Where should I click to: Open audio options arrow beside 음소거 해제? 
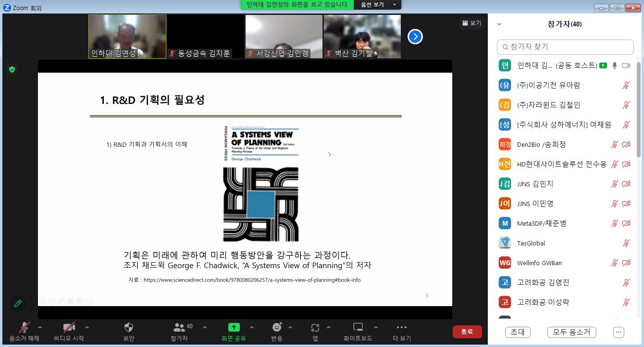pos(40,327)
